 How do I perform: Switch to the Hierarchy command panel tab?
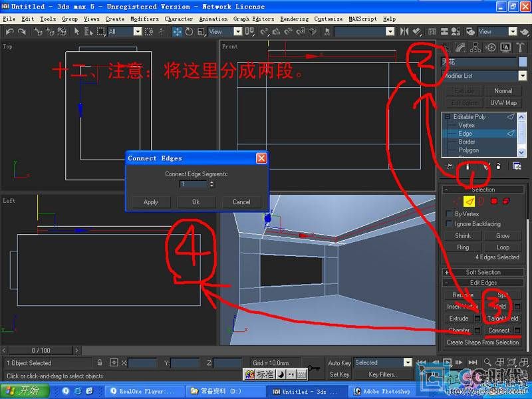(475, 47)
